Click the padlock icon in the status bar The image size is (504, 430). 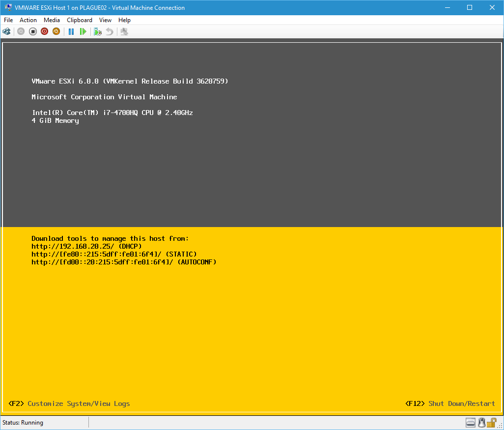(492, 422)
